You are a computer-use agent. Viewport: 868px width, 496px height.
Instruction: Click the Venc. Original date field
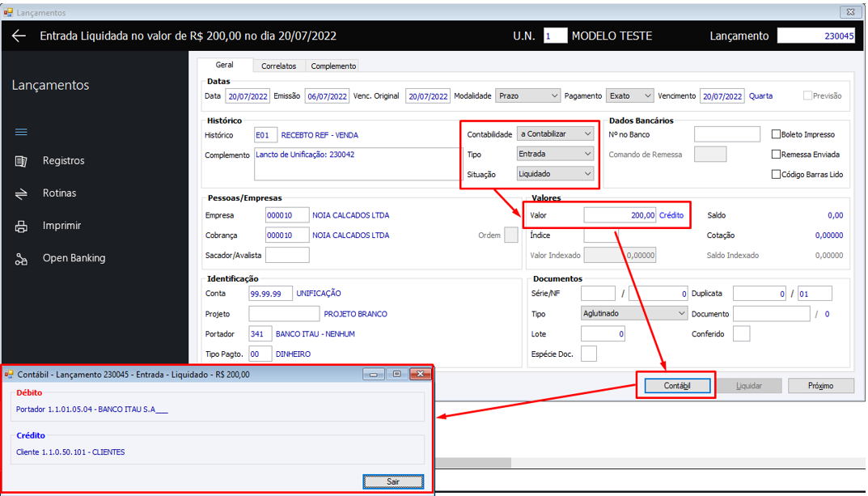tap(428, 96)
